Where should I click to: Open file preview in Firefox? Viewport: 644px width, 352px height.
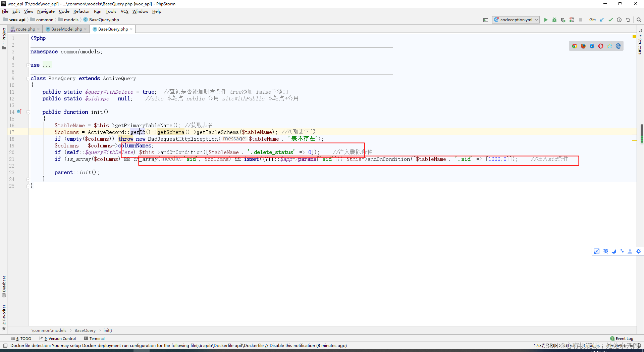click(583, 46)
